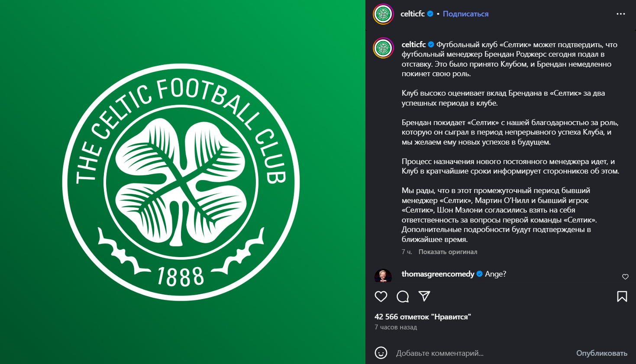Viewport: 636px width, 364px height.
Task: Open the celticfc username in the header
Action: click(413, 14)
